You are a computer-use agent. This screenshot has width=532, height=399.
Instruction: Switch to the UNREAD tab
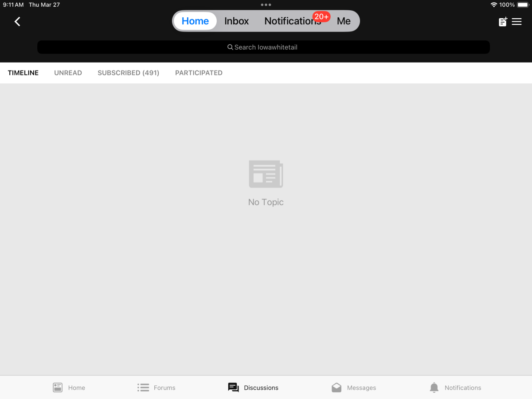(68, 73)
